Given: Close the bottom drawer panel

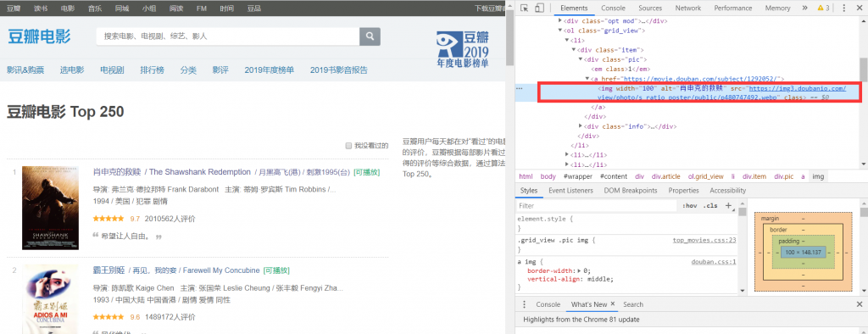Looking at the screenshot, I should pos(860,304).
